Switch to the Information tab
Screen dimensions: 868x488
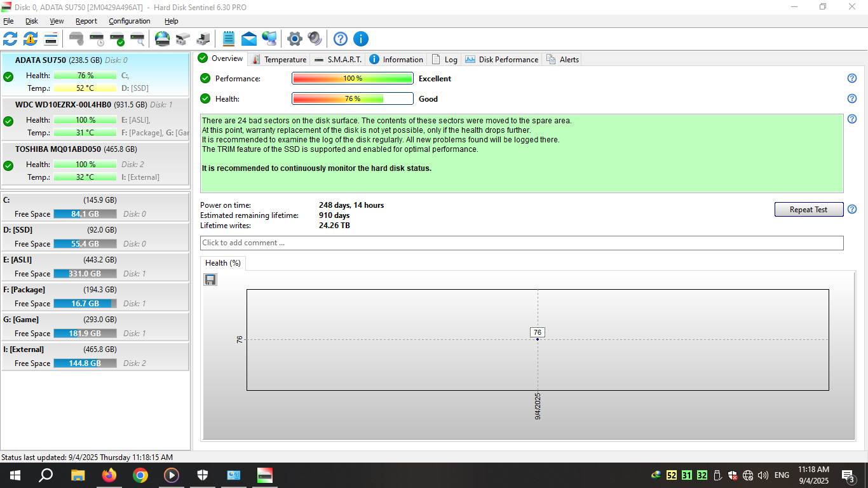pyautogui.click(x=396, y=59)
